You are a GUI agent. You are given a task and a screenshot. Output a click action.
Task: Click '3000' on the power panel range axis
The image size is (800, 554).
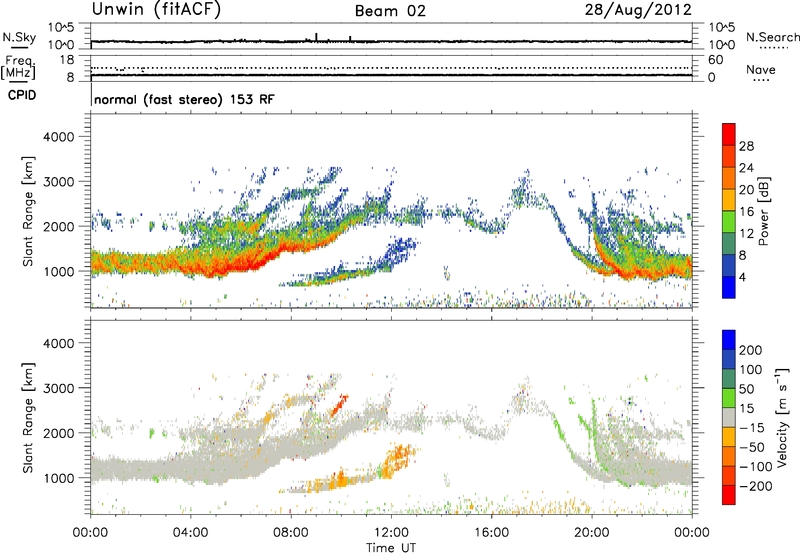click(58, 182)
